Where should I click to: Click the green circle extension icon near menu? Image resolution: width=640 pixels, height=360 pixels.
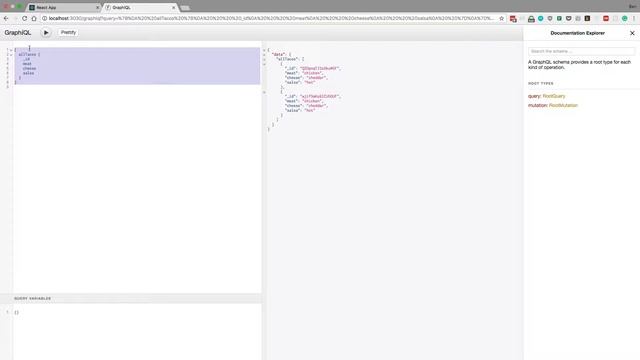coord(624,18)
